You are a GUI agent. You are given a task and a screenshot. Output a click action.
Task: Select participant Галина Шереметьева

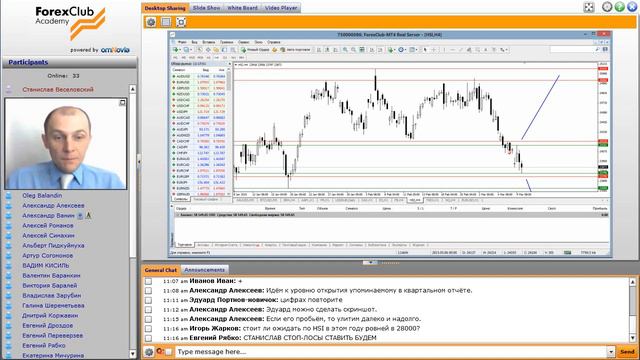click(53, 305)
